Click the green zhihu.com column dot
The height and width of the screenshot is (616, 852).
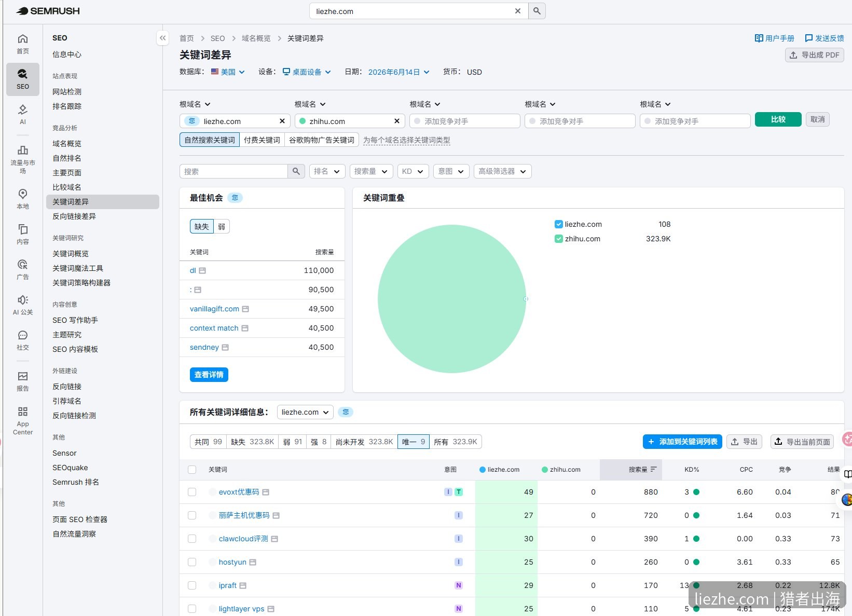tap(545, 470)
